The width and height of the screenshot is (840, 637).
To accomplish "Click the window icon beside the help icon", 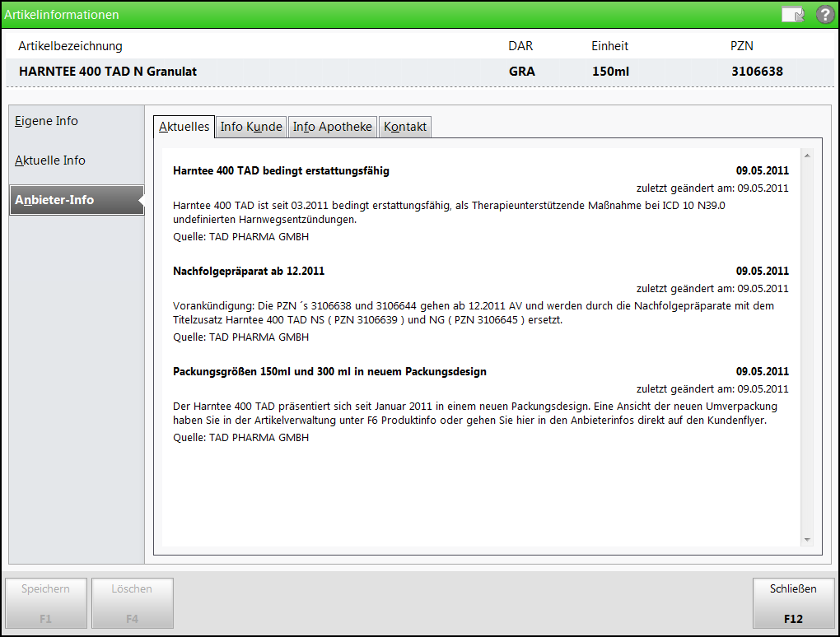I will (x=792, y=15).
